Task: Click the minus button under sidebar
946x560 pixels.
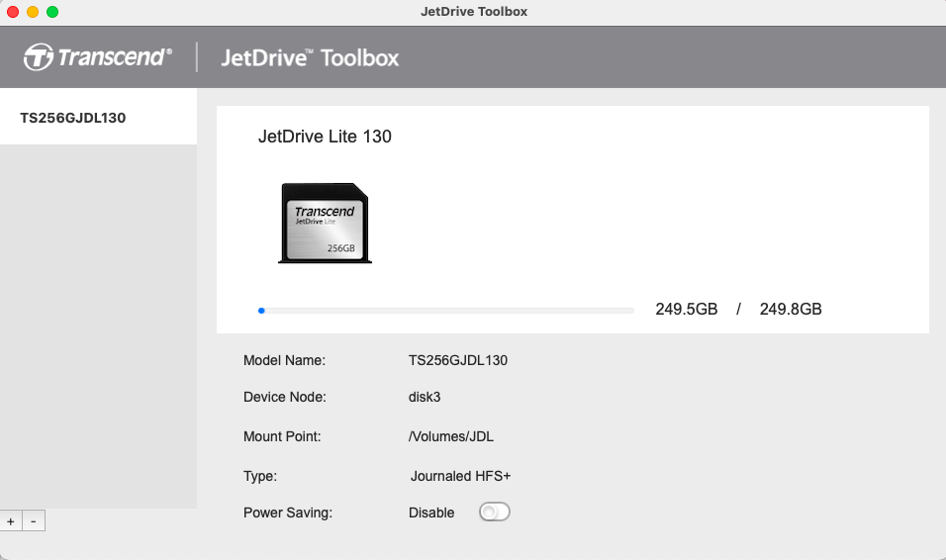Action: coord(34,520)
